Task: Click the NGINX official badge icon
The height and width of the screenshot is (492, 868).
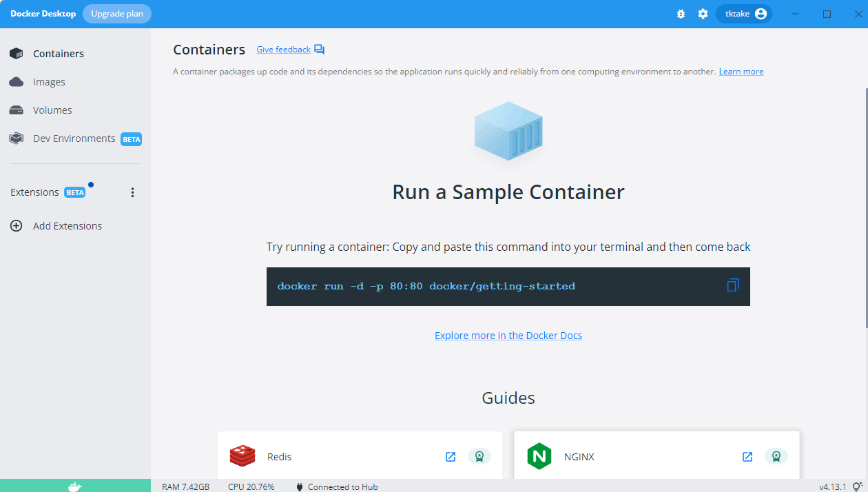Action: tap(776, 456)
